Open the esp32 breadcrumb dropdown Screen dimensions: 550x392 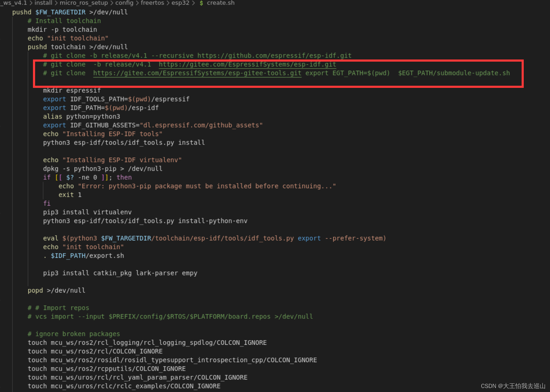click(x=181, y=3)
